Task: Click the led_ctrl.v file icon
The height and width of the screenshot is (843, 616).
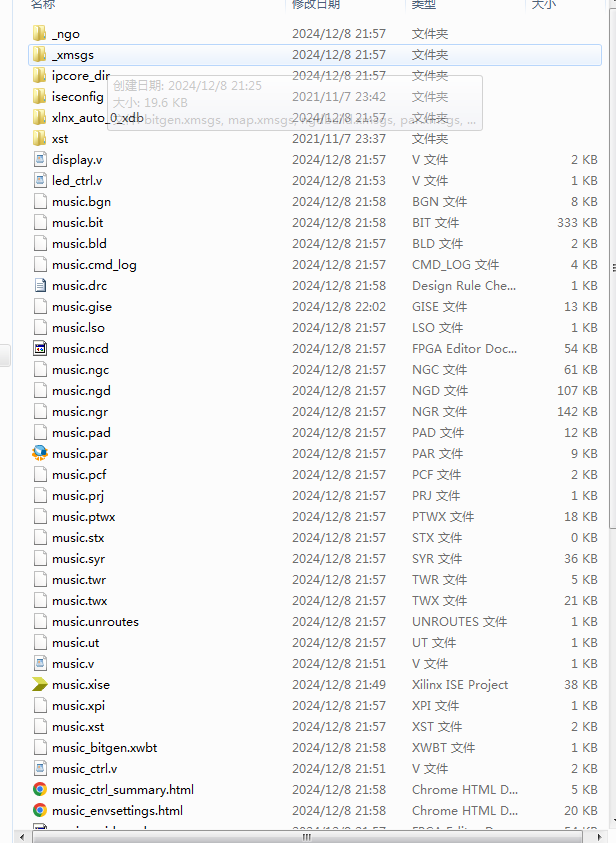Action: click(39, 181)
